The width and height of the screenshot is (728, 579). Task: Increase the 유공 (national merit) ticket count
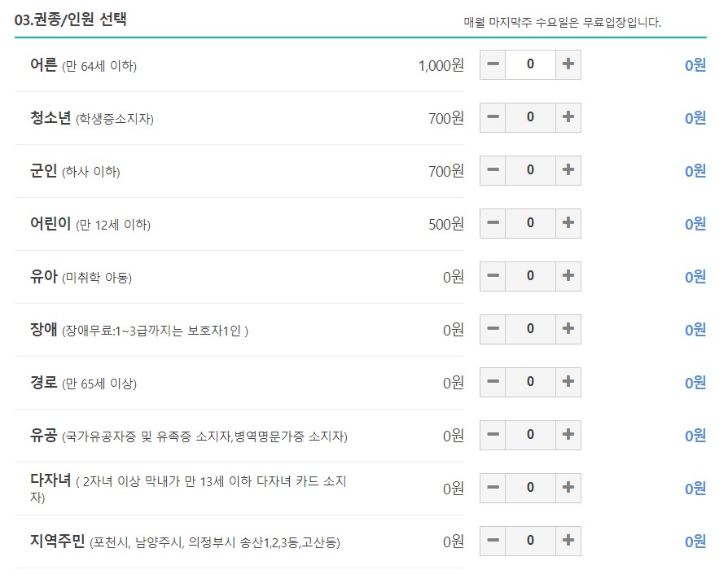point(570,435)
